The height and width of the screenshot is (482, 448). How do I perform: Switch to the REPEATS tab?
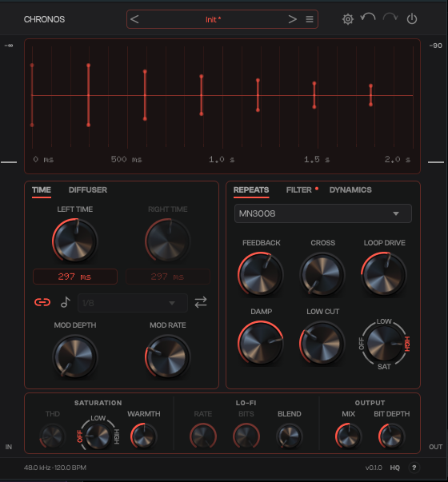(251, 190)
